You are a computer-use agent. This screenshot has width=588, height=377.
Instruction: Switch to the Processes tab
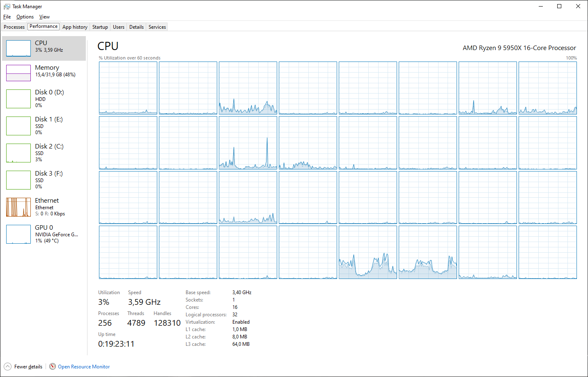tap(14, 27)
